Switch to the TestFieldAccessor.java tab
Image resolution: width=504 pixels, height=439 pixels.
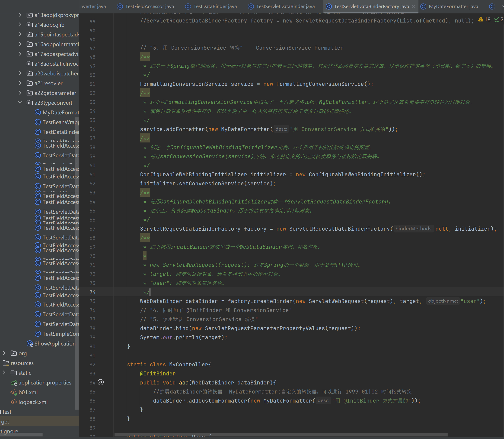[x=145, y=6]
